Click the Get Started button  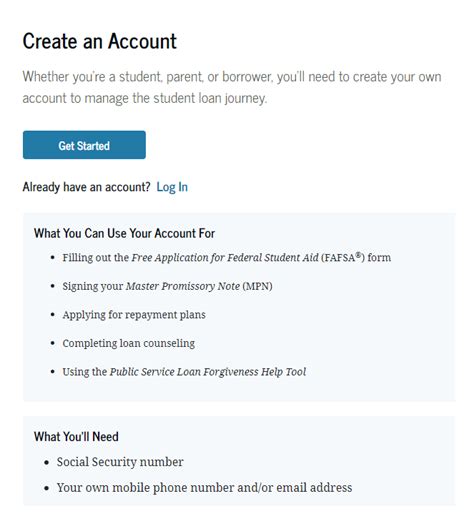click(84, 145)
